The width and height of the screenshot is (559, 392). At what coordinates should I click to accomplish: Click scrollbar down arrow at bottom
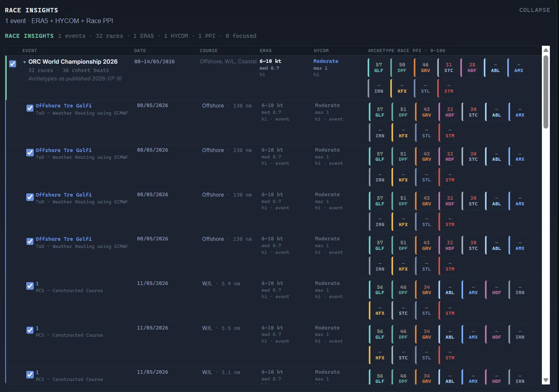546,380
